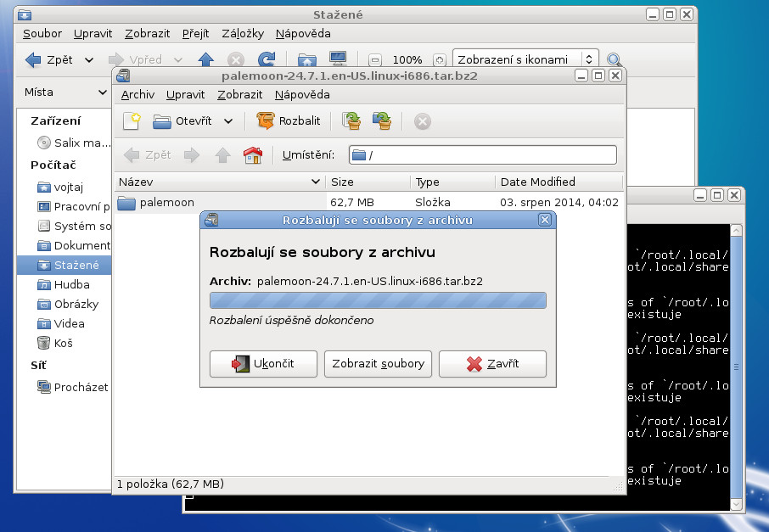Open the Zobrazit menu in archive manager

click(240, 95)
